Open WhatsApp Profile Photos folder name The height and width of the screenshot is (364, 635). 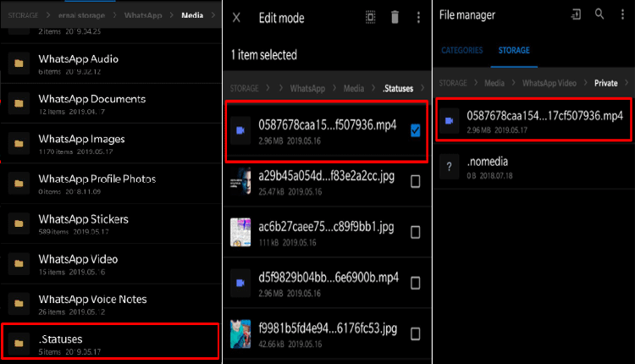point(97,179)
